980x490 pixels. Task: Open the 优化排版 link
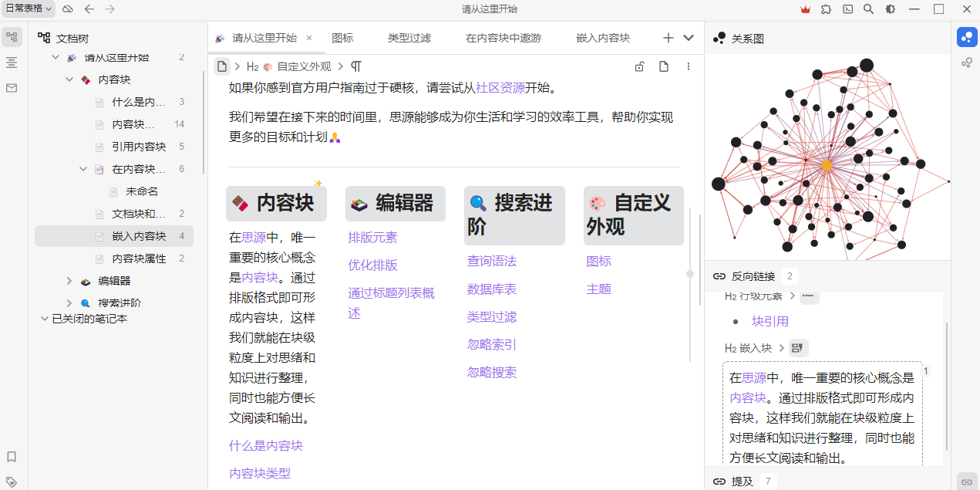372,265
